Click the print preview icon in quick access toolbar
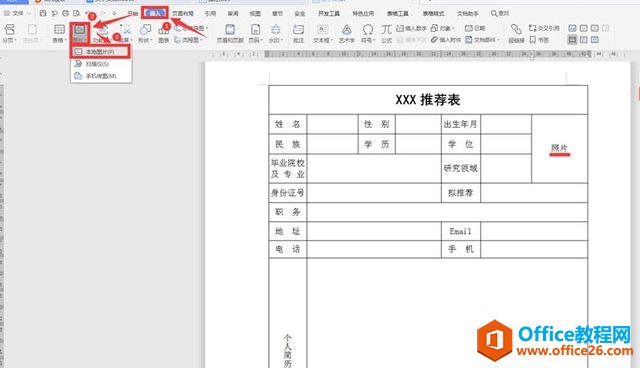Screen dimensions: 640x368 pos(76,13)
